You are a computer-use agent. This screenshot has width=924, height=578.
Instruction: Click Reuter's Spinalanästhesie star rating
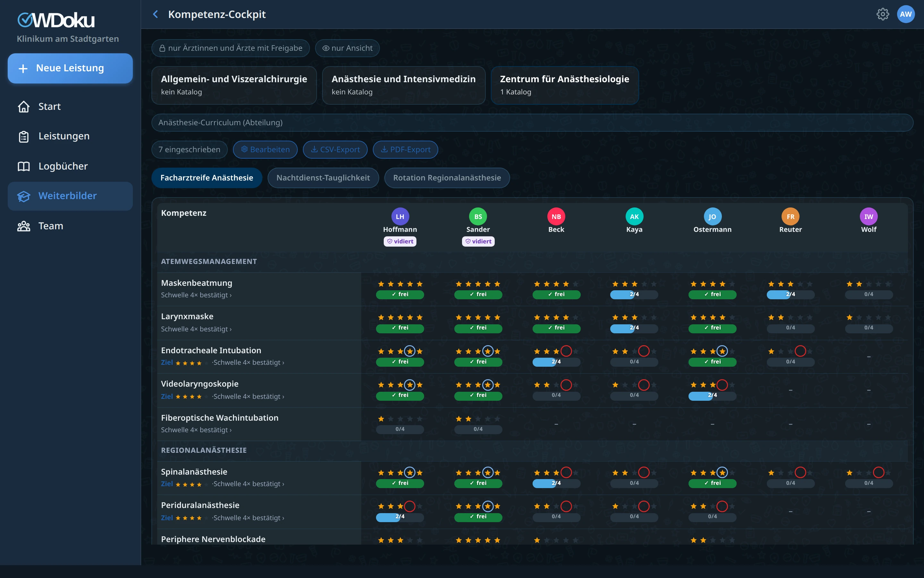(790, 473)
